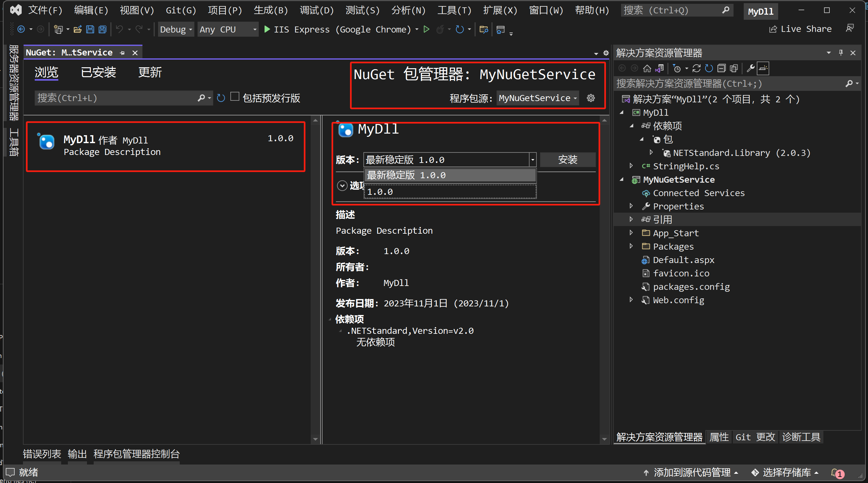Click the Find in Files folder icon
Image resolution: width=868 pixels, height=483 pixels.
[x=483, y=29]
